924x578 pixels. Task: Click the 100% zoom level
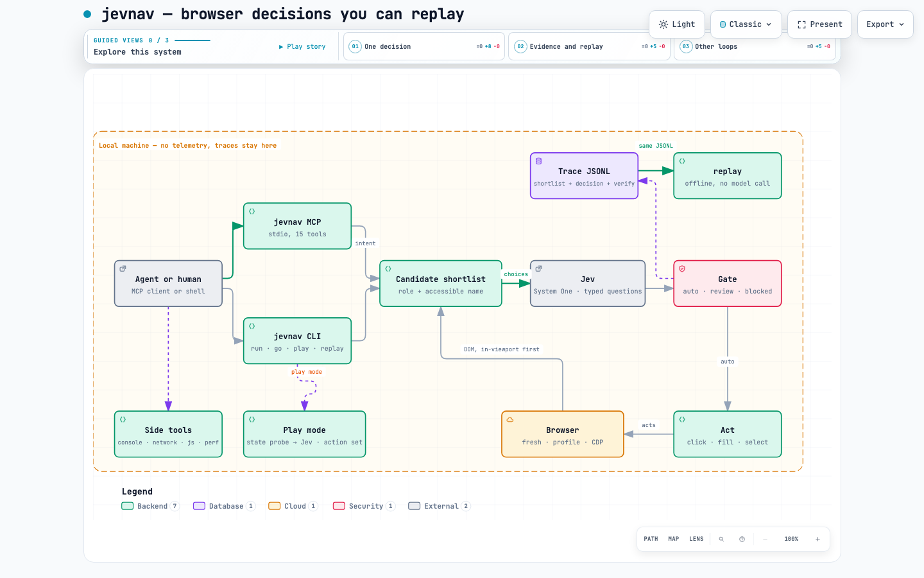[x=791, y=539]
